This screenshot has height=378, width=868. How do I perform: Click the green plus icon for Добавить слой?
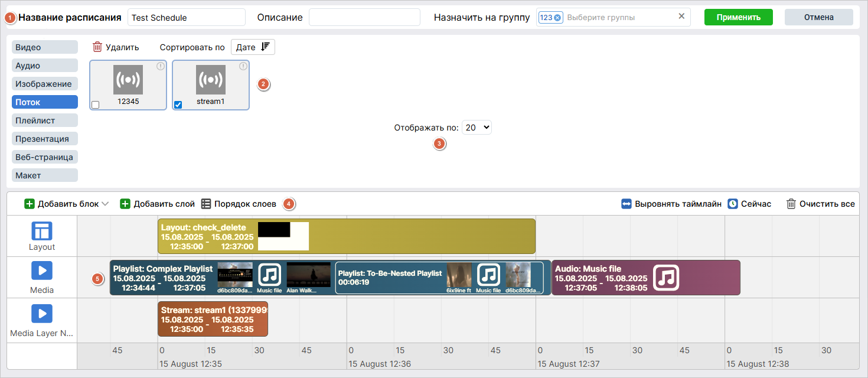125,204
